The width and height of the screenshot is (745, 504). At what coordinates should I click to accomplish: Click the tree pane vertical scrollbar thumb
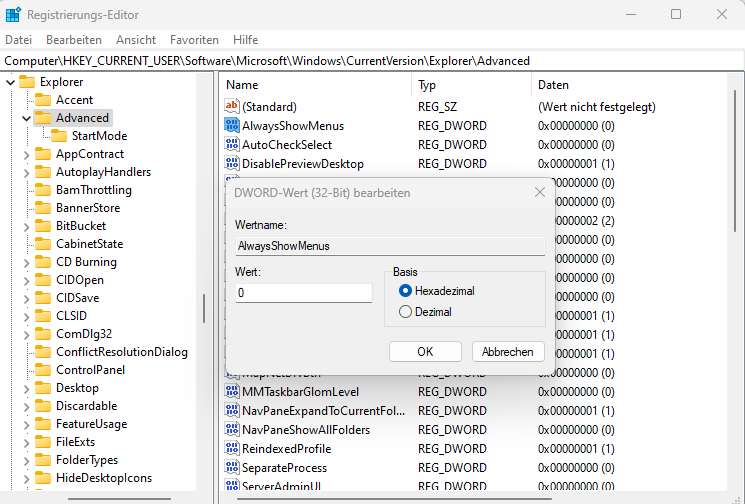click(204, 308)
